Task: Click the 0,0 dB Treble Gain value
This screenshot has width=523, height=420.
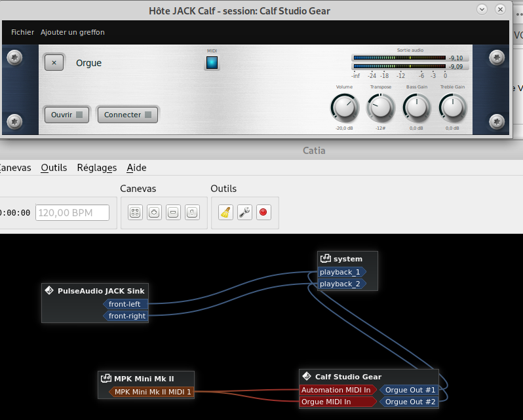Action: (x=452, y=128)
